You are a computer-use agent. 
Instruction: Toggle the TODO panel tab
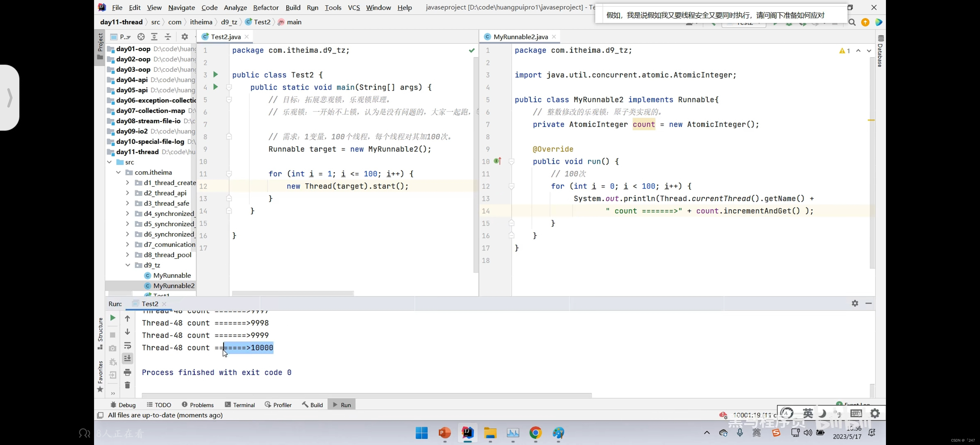[x=162, y=405]
